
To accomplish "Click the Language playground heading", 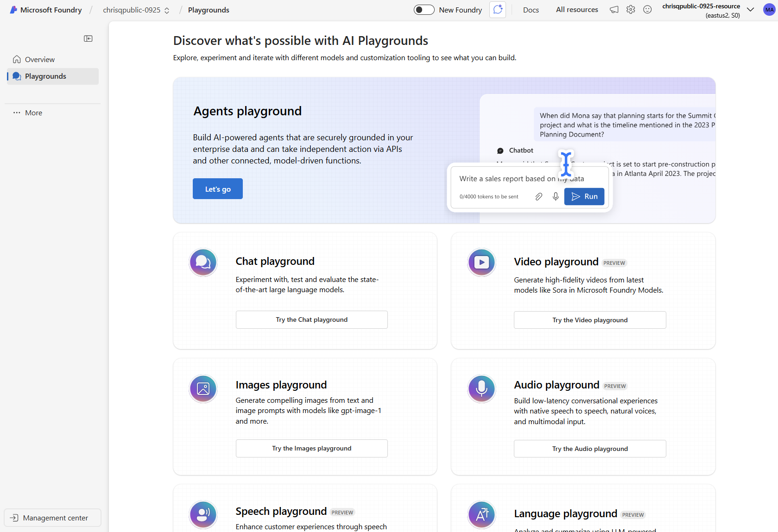I will [x=565, y=513].
